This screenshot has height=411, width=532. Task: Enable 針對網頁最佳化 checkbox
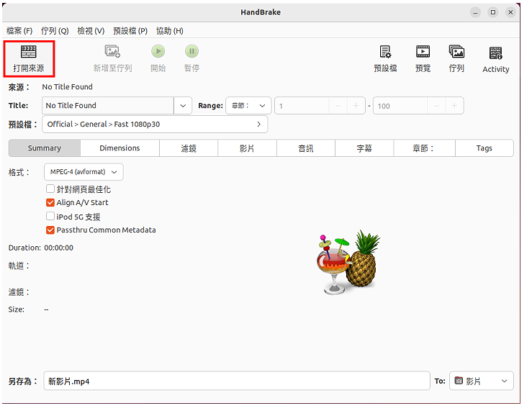click(50, 189)
